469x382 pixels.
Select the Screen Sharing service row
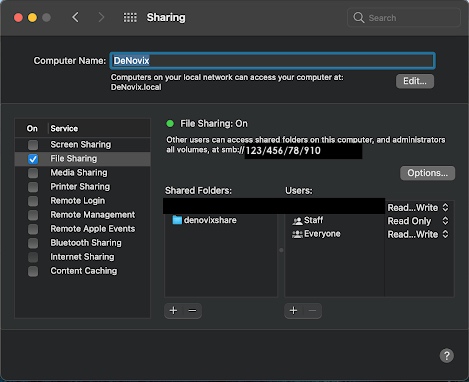coord(82,145)
